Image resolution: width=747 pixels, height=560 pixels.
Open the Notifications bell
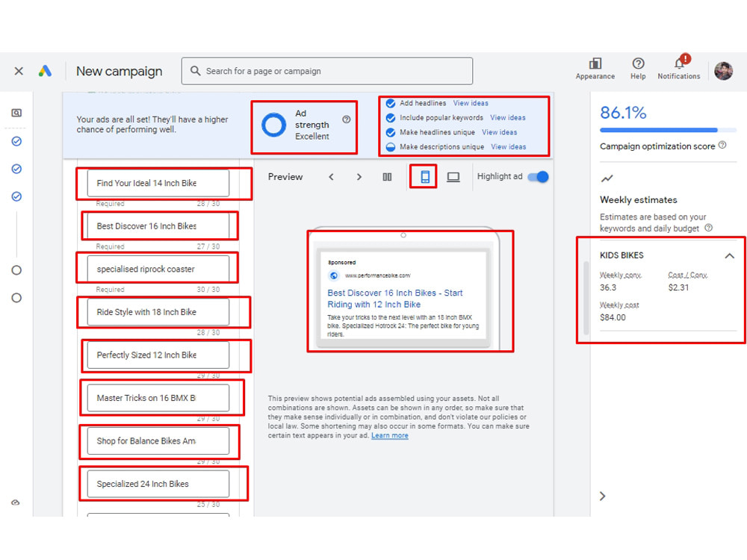[679, 63]
